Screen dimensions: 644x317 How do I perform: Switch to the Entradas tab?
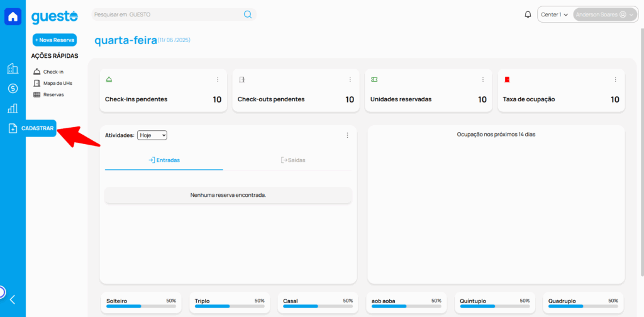(x=164, y=160)
